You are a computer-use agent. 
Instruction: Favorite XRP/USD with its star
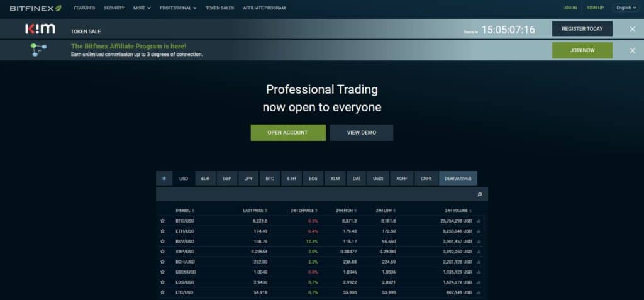coord(163,252)
